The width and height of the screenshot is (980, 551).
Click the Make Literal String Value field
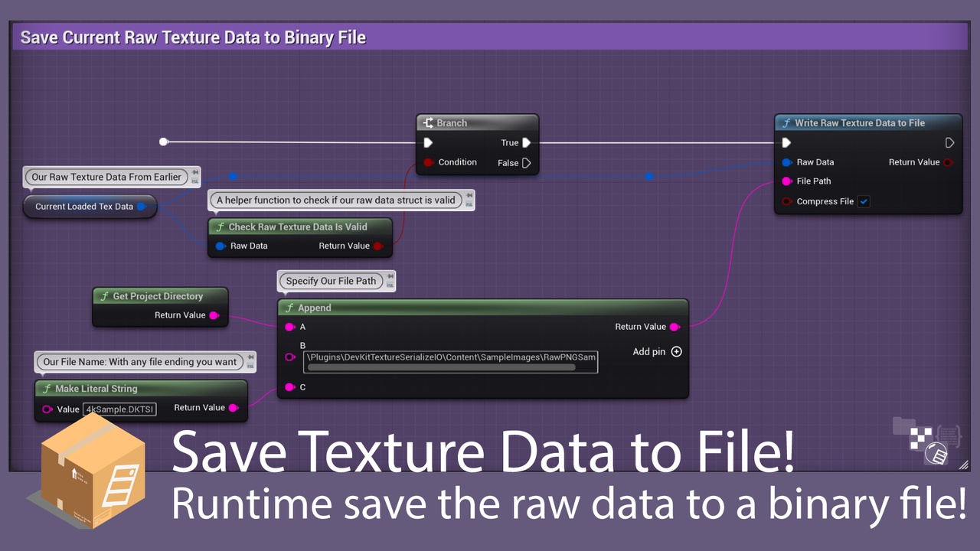(119, 409)
